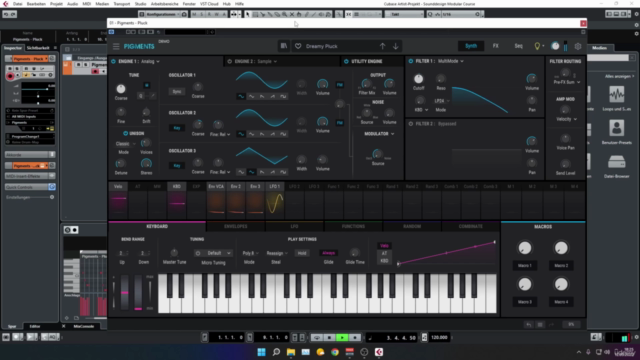Open Engine 1 Analog type dropdown
640x360 pixels.
[150, 61]
